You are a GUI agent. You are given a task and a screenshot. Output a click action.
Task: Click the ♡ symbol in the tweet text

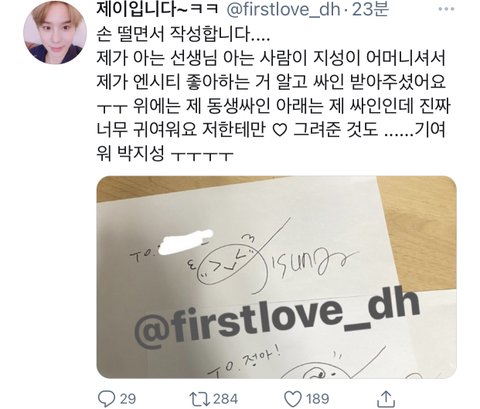pyautogui.click(x=279, y=130)
